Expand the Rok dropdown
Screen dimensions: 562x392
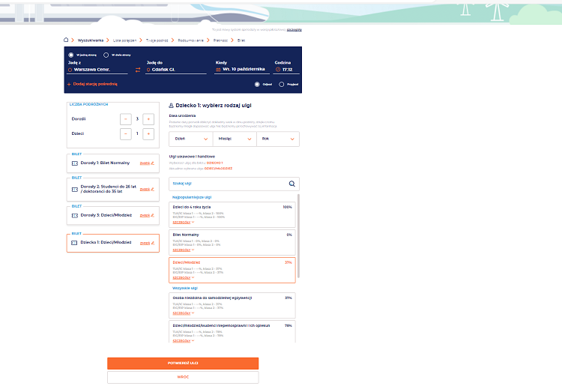click(x=277, y=139)
